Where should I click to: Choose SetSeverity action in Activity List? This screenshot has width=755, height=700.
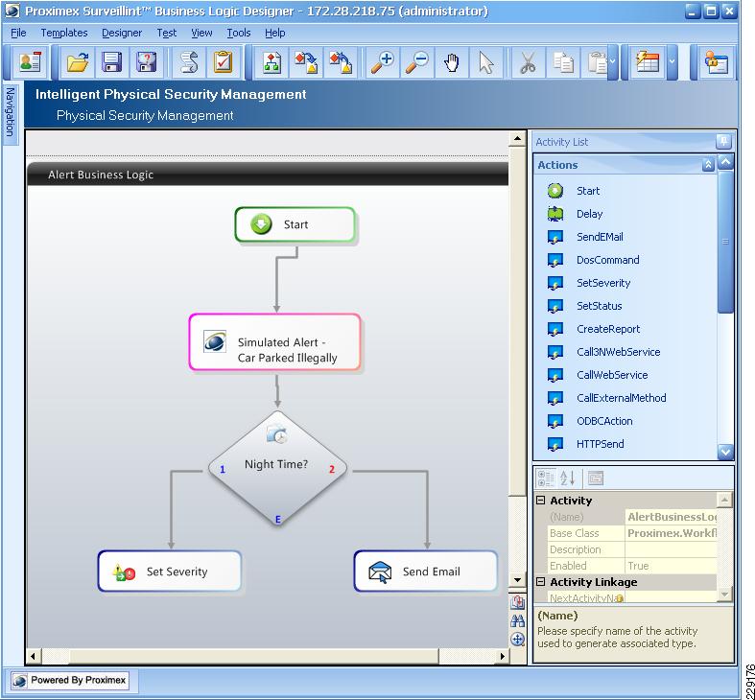coord(603,283)
